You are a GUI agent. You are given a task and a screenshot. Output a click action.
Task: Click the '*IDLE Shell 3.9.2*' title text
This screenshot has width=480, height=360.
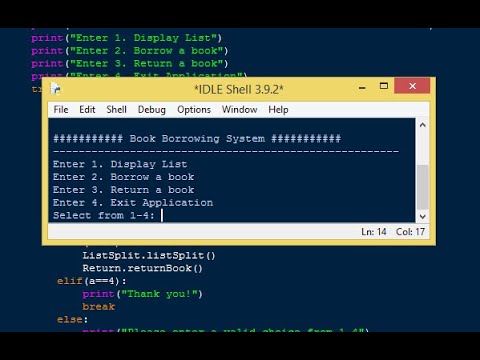[239, 89]
